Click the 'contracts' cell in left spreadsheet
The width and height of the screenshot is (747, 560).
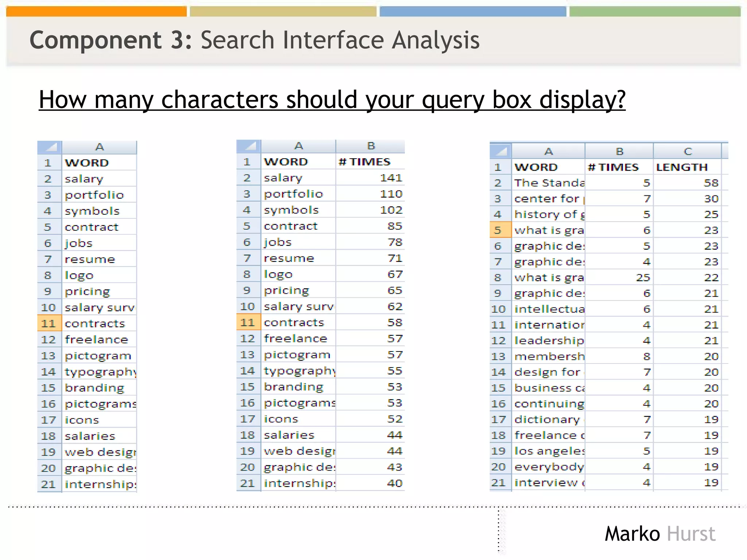coord(99,323)
